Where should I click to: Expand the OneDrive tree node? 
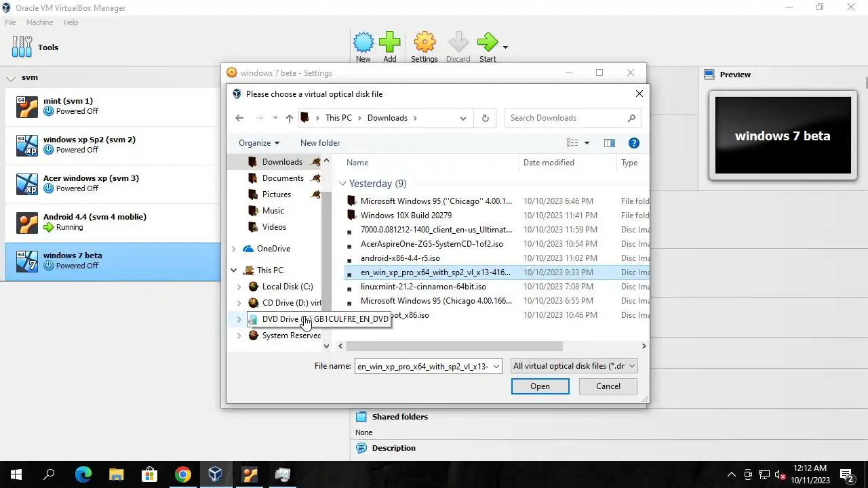tap(235, 249)
